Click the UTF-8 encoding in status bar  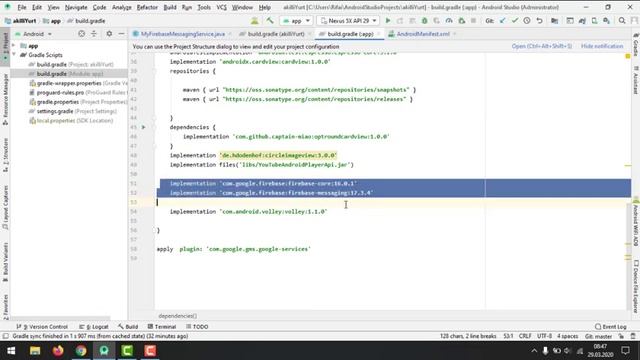click(x=544, y=336)
